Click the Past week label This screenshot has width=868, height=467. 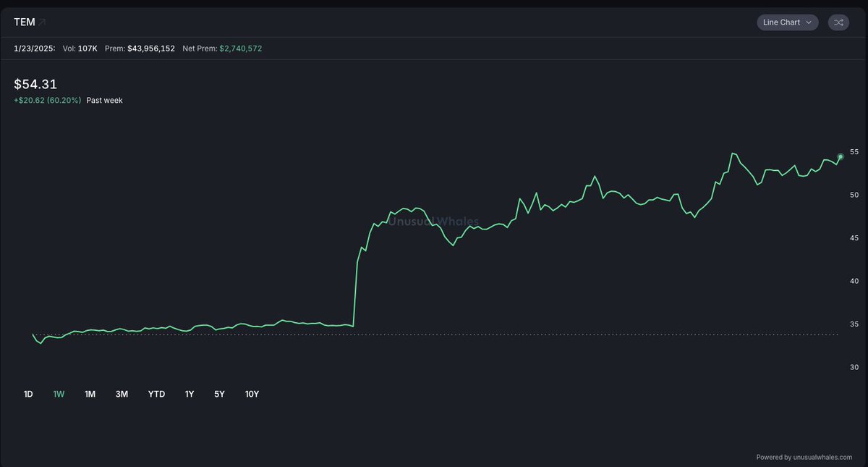point(104,101)
